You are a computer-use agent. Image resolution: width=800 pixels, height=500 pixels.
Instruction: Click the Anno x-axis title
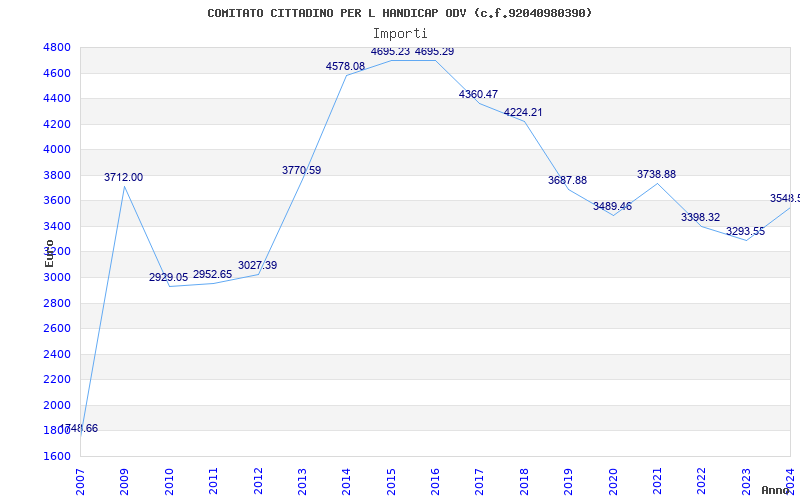(x=776, y=490)
